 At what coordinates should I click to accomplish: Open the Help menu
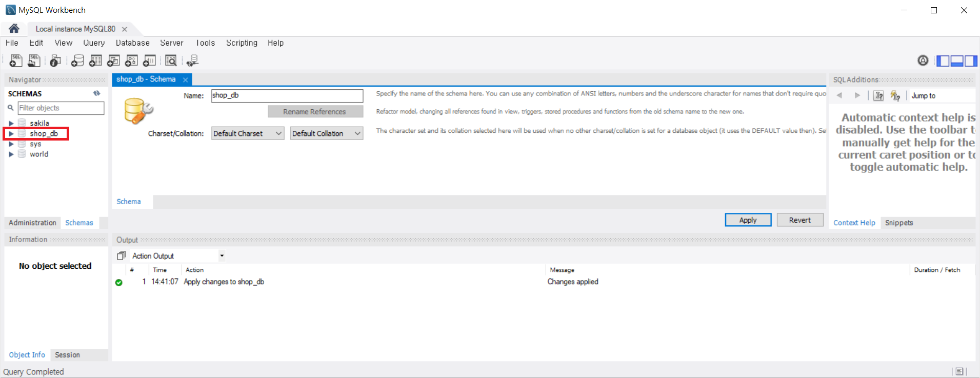(x=275, y=43)
